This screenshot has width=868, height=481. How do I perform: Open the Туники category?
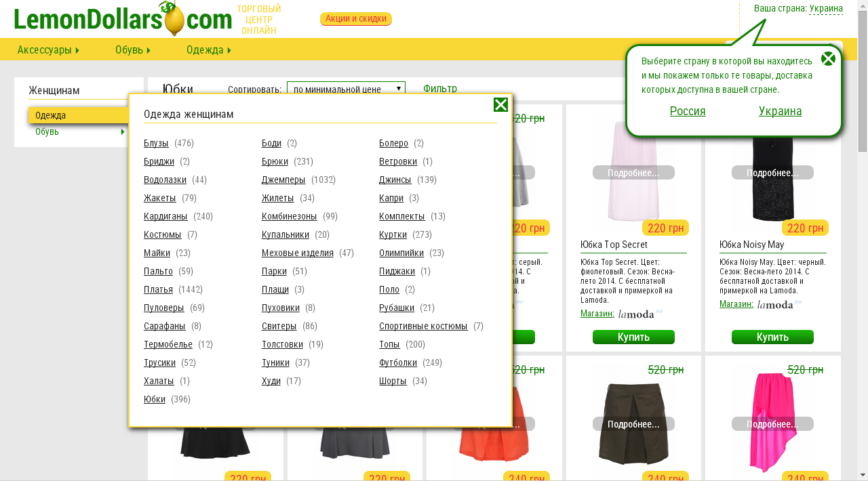click(x=275, y=362)
